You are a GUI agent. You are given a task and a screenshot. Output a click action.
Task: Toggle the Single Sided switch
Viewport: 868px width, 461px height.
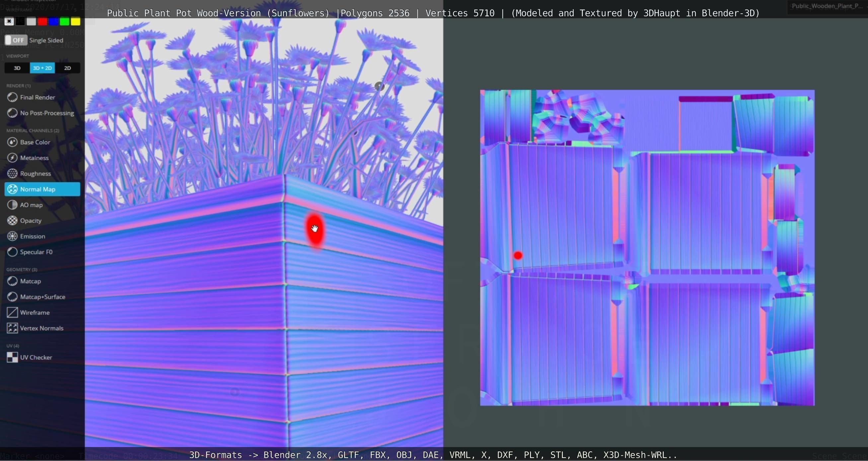click(16, 40)
